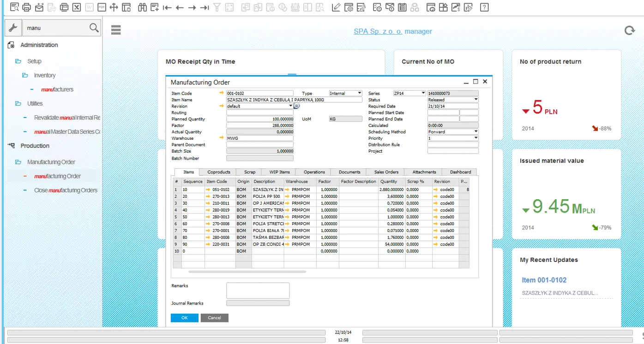The width and height of the screenshot is (644, 344).
Task: Open Form Settings gear toolbar icon
Action: [x=349, y=7]
